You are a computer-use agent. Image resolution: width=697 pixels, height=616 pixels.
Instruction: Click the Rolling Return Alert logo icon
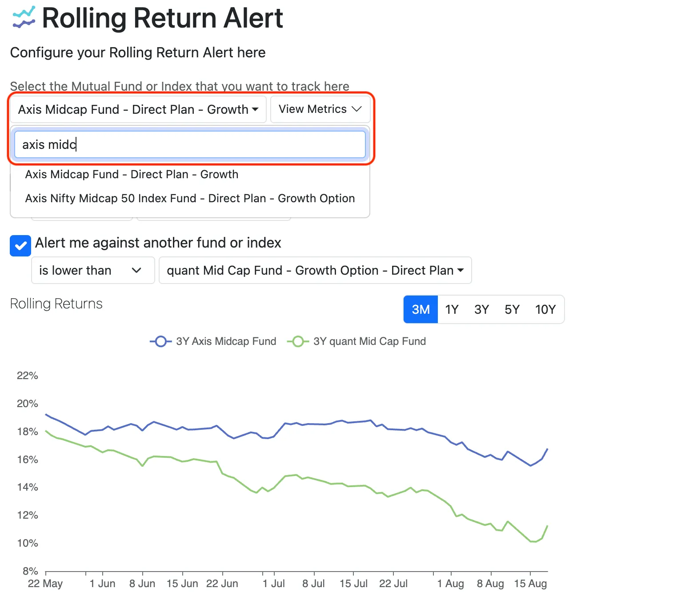tap(24, 17)
